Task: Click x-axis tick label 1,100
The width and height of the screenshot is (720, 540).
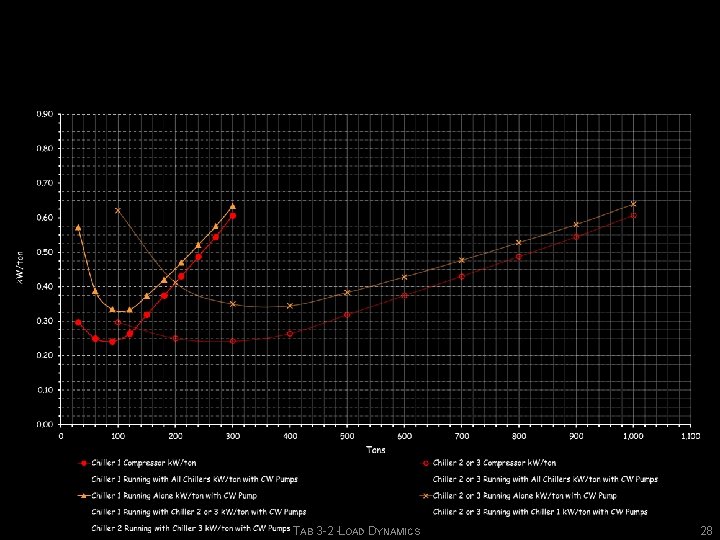Action: (691, 436)
